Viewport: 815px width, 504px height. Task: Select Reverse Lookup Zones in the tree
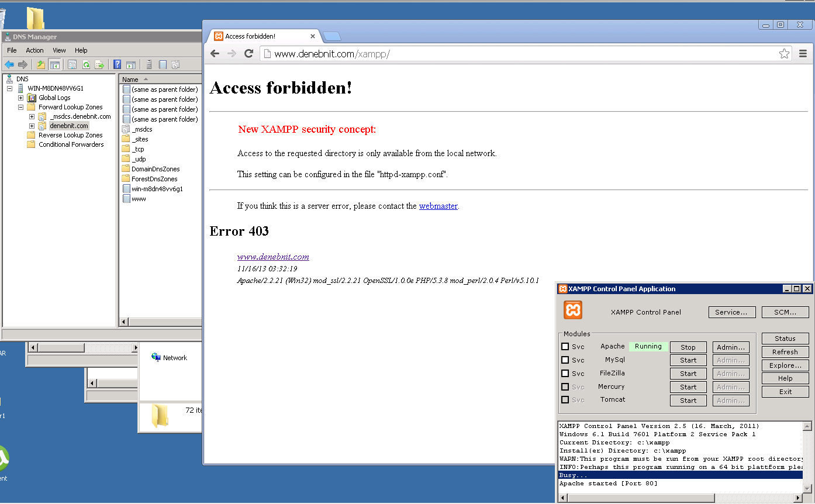(70, 135)
